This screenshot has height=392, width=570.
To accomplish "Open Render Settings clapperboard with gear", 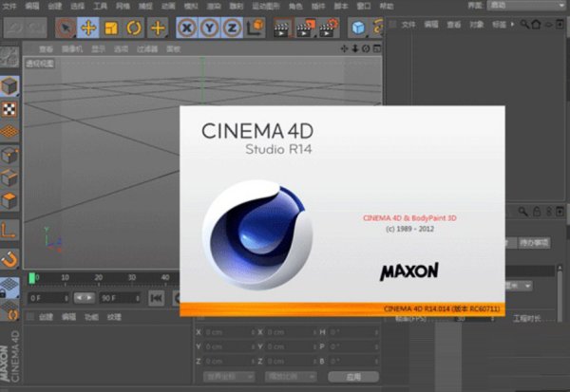I will 329,28.
